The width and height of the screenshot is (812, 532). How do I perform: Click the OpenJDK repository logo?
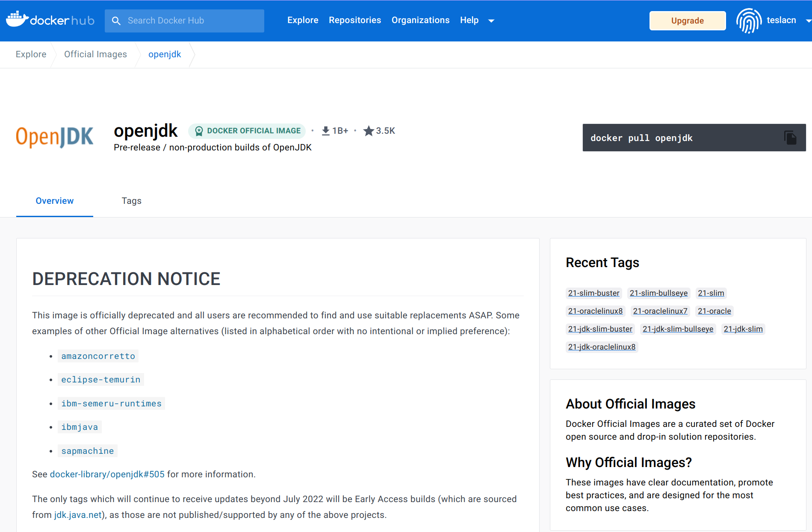pyautogui.click(x=54, y=137)
